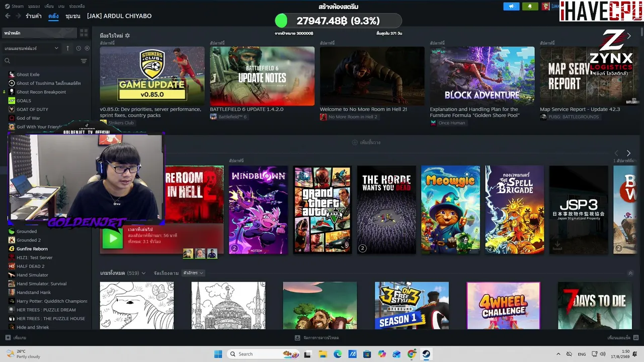644x362 pixels.
Task: Click the Add a Game plus icon
Action: 8,338
